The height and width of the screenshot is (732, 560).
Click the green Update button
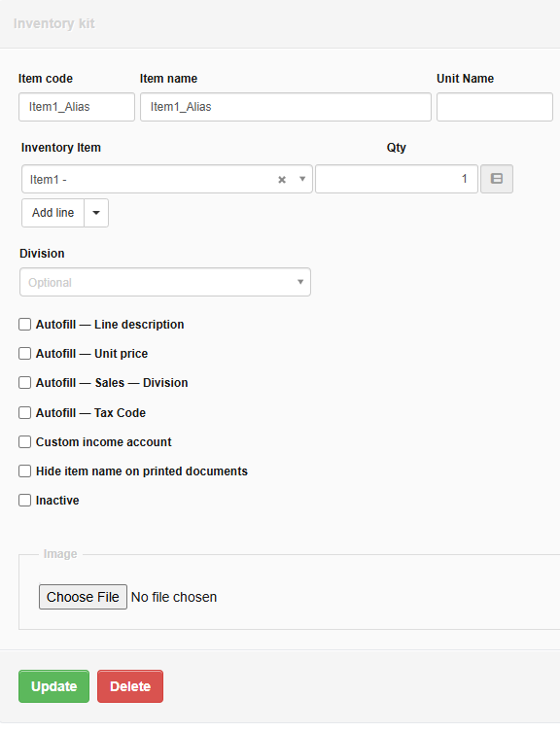click(x=53, y=686)
